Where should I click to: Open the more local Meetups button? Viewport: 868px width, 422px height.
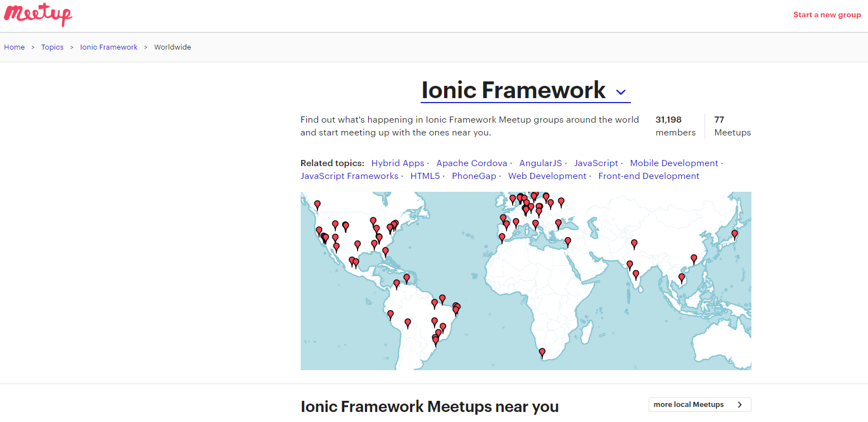[x=689, y=405]
